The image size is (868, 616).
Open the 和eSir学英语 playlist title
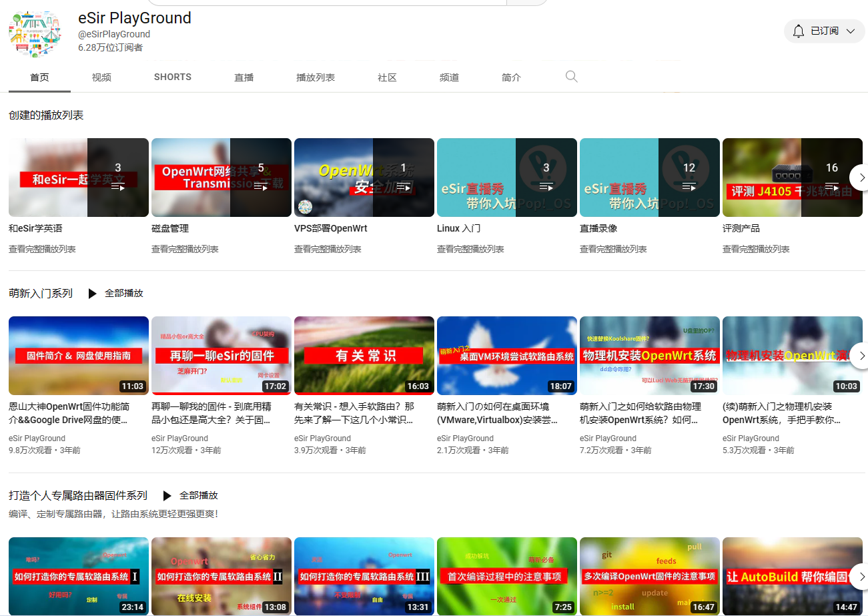tap(35, 228)
